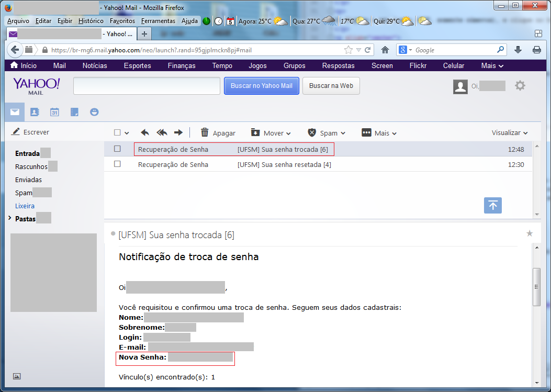Tick checkbox for 'Sua senha trocada' email
This screenshot has width=551, height=392.
pos(117,149)
